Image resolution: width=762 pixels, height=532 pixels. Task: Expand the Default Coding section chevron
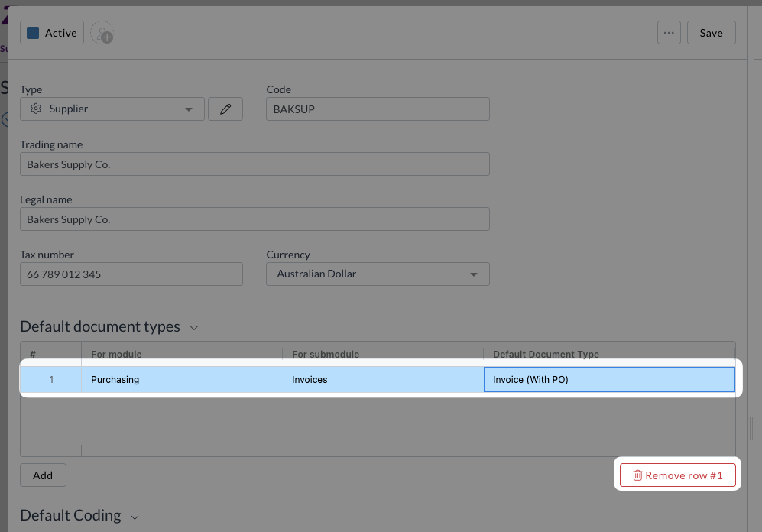(135, 517)
